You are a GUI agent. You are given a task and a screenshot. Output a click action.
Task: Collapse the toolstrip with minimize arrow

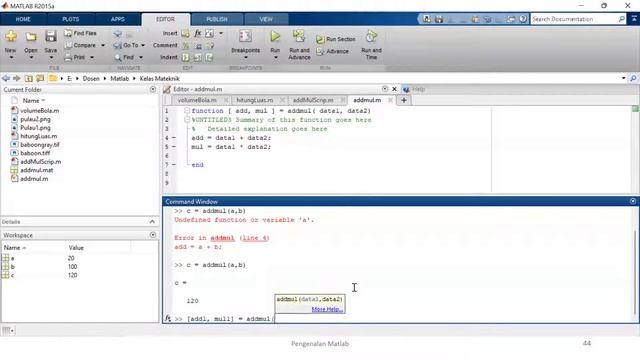pyautogui.click(x=634, y=19)
